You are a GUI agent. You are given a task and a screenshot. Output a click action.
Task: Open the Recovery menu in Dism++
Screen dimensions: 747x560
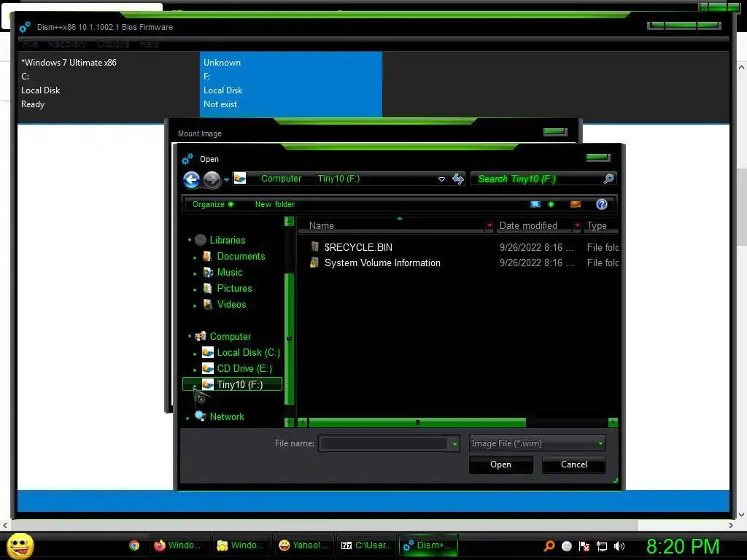tap(67, 44)
